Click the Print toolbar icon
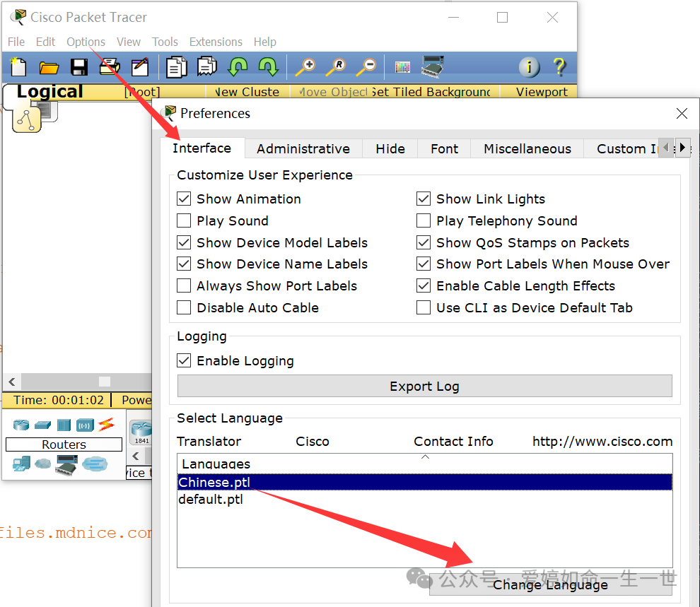Viewport: 700px width, 607px height. (110, 67)
